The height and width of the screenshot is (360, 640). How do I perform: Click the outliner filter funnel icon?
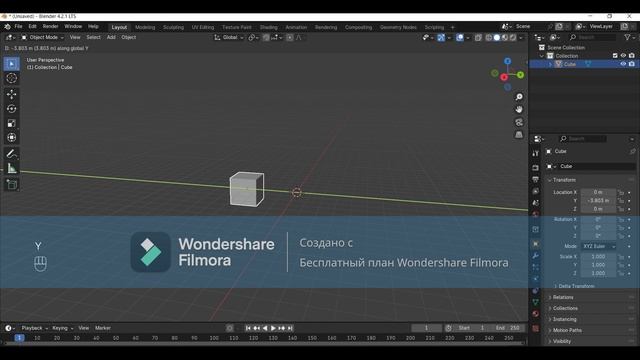coord(627,37)
